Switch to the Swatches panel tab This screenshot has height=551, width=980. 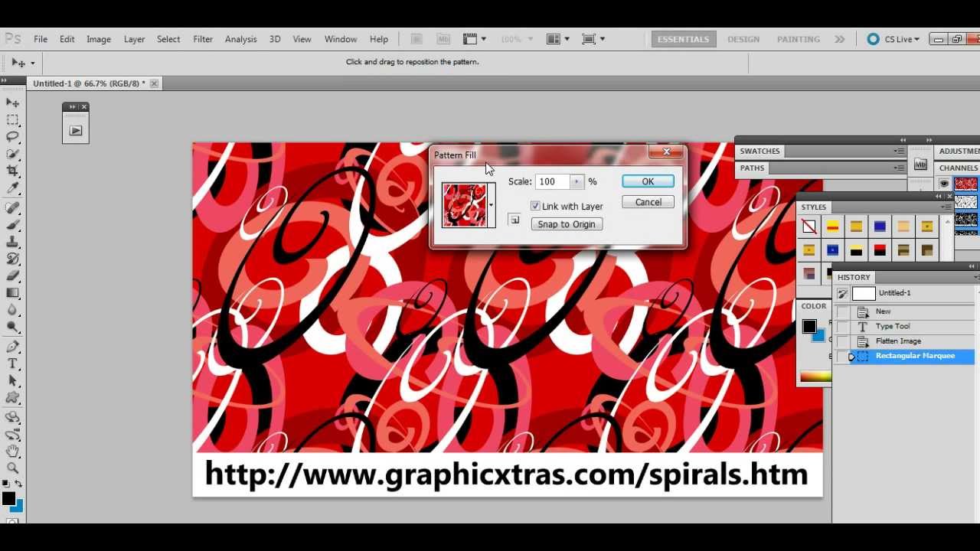pos(759,152)
